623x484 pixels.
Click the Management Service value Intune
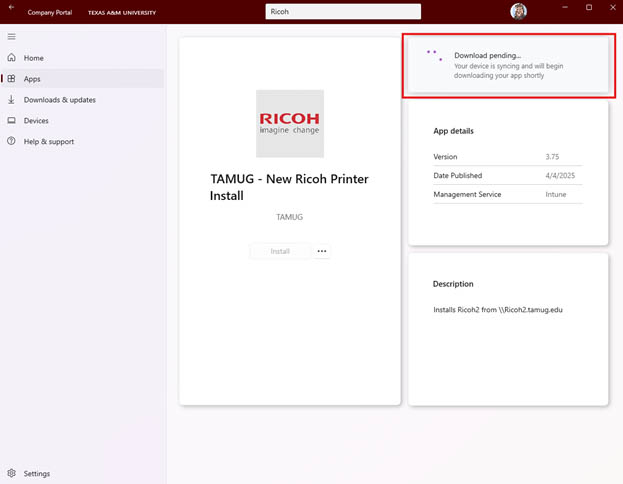click(555, 194)
